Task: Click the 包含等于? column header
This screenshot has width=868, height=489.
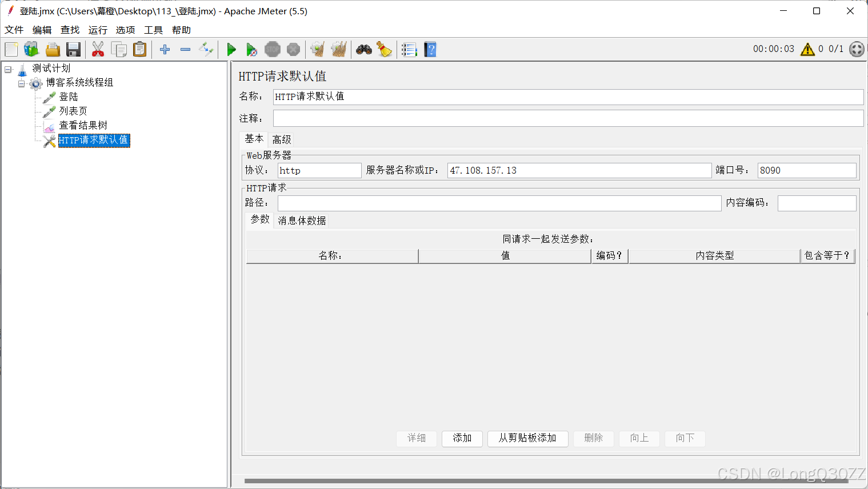Action: tap(827, 256)
